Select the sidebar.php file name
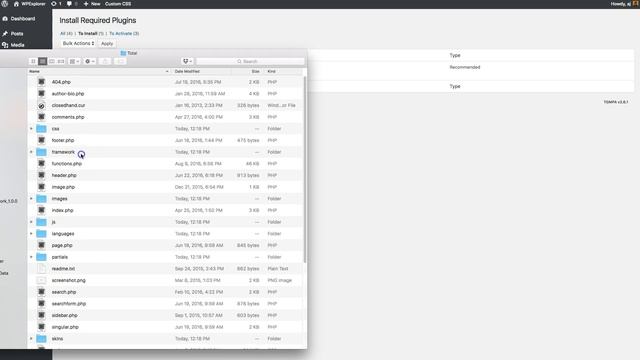640x360 pixels. 64,315
